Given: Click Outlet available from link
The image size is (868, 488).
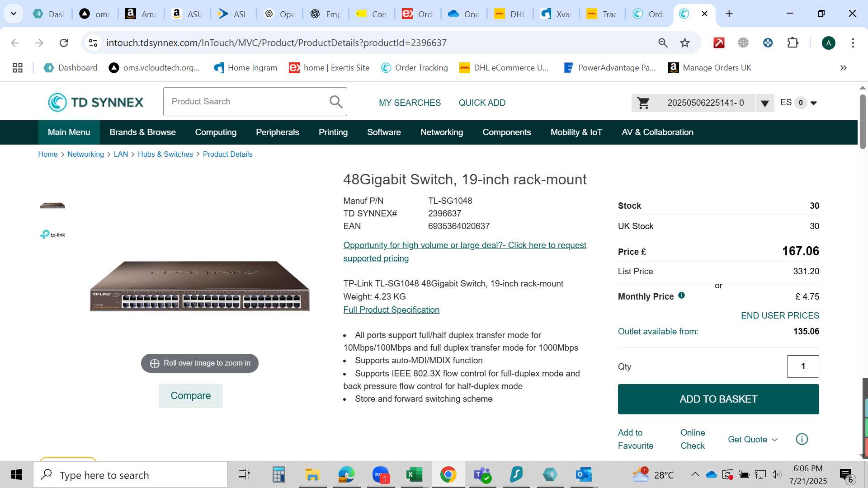Looking at the screenshot, I should pyautogui.click(x=658, y=331).
